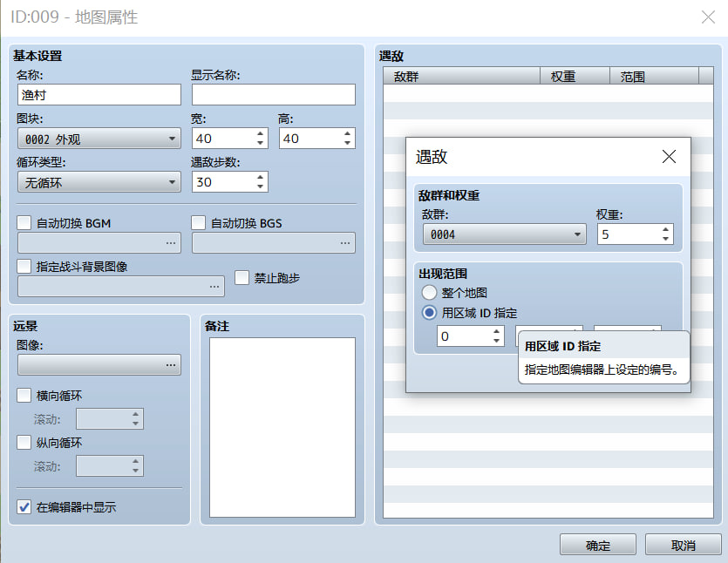Increase 遇敌步数 with up arrow
728x563 pixels.
point(260,177)
